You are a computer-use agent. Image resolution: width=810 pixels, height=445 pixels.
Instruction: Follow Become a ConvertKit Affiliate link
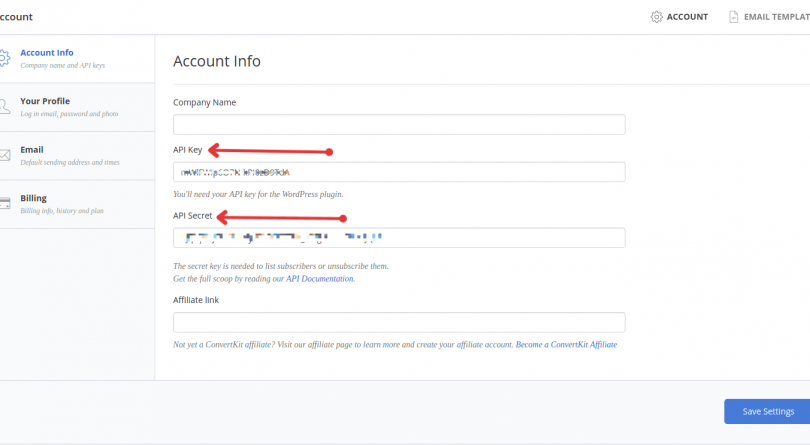coord(566,345)
